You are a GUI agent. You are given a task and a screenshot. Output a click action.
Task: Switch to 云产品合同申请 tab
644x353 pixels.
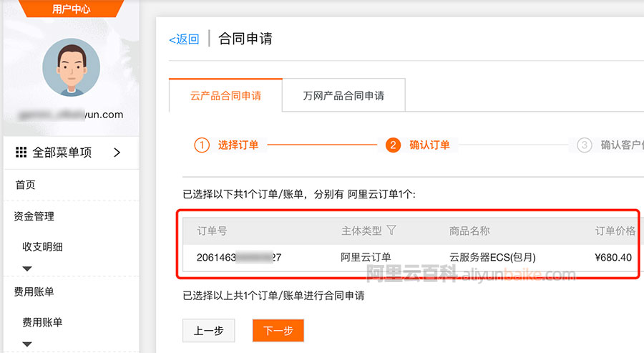(x=225, y=95)
